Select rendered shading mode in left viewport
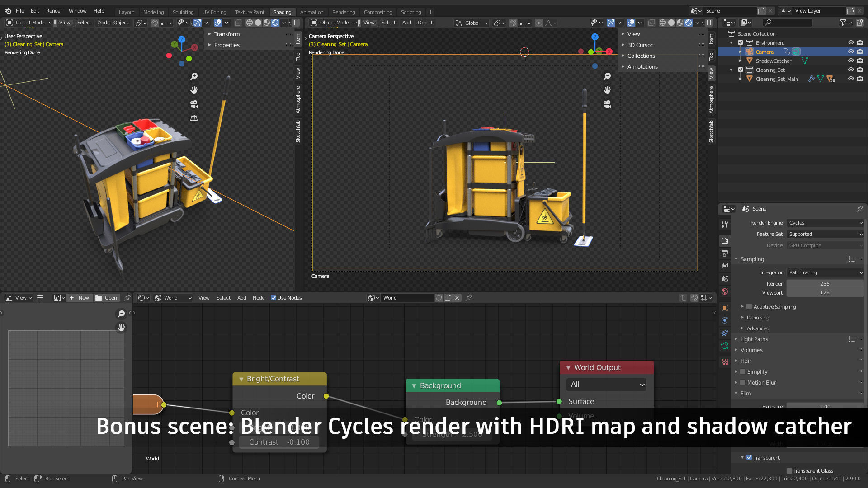Viewport: 868px width, 488px height. (275, 23)
